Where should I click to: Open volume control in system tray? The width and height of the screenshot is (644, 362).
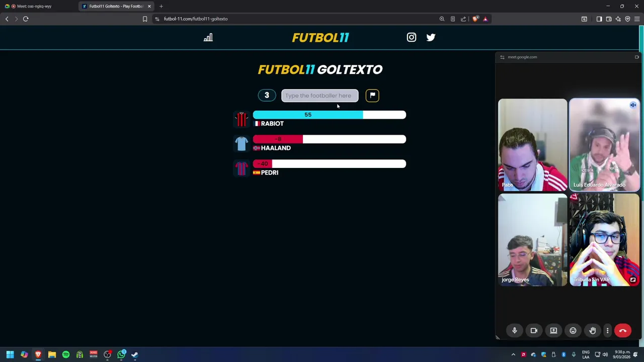tap(605, 354)
